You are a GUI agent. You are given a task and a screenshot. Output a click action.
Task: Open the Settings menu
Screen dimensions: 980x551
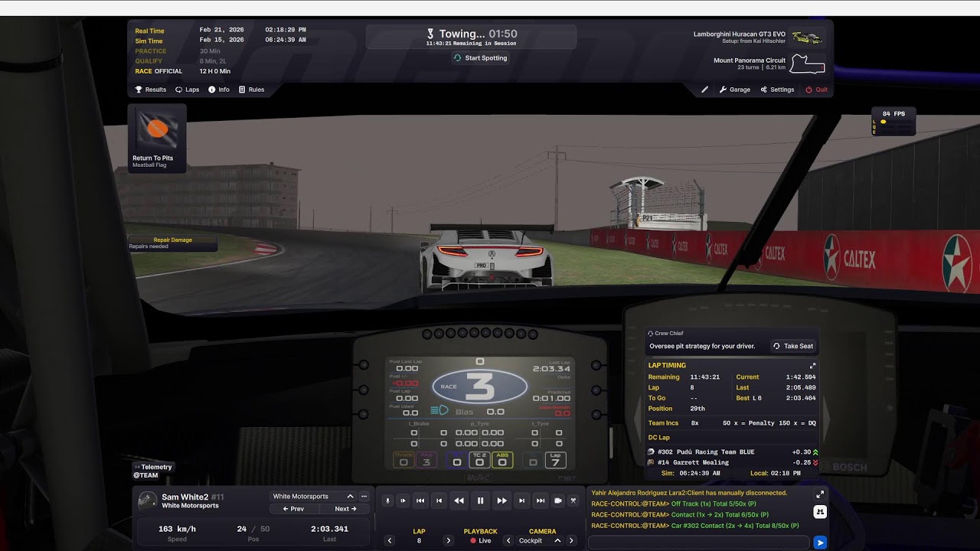pos(778,90)
